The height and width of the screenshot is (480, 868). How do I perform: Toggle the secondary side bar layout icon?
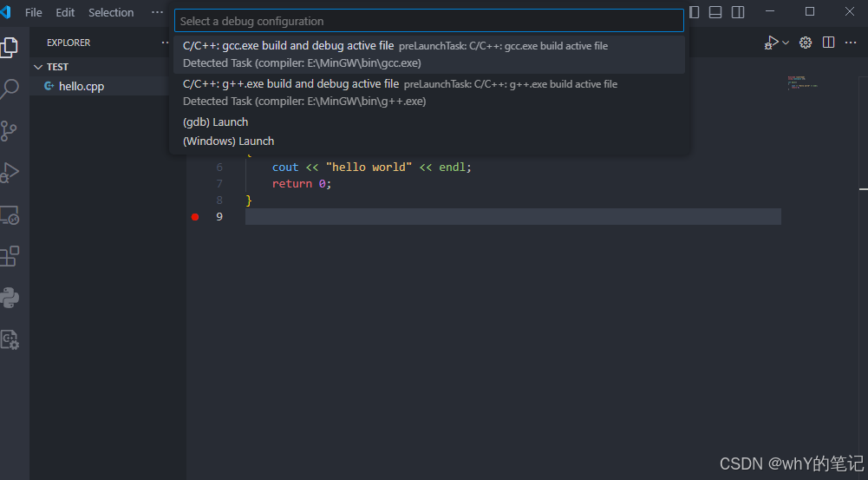pos(738,12)
